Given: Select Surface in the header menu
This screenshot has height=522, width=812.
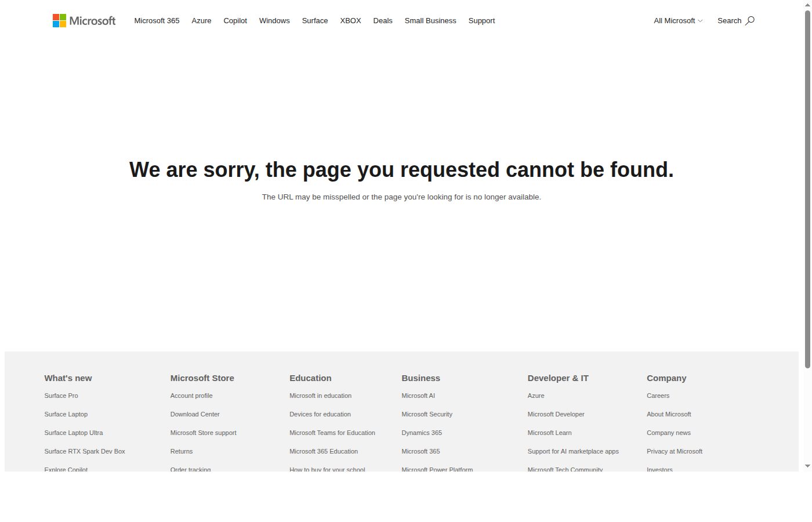Looking at the screenshot, I should click(x=315, y=20).
